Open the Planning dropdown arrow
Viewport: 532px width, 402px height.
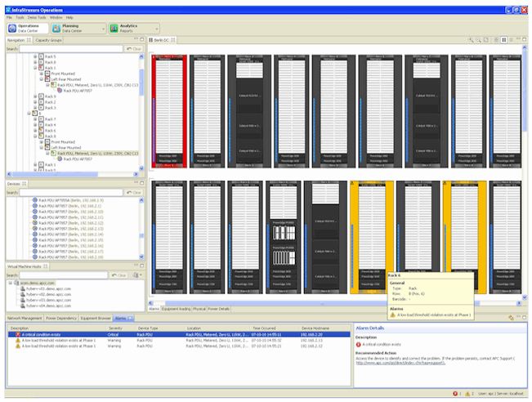(x=104, y=29)
